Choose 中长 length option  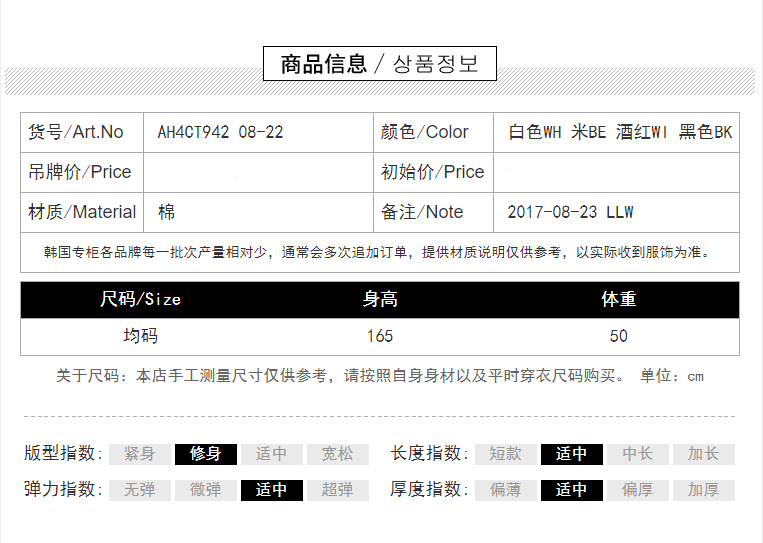pos(637,454)
